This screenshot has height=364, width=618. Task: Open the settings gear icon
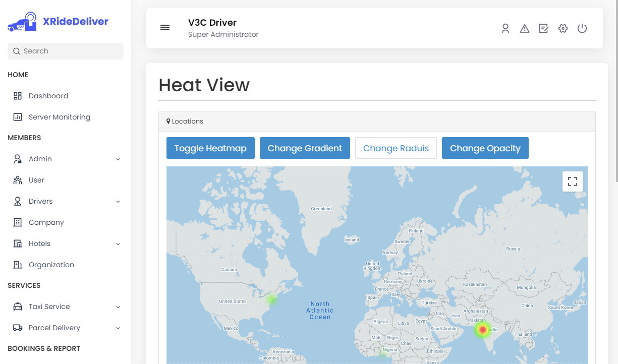click(563, 29)
